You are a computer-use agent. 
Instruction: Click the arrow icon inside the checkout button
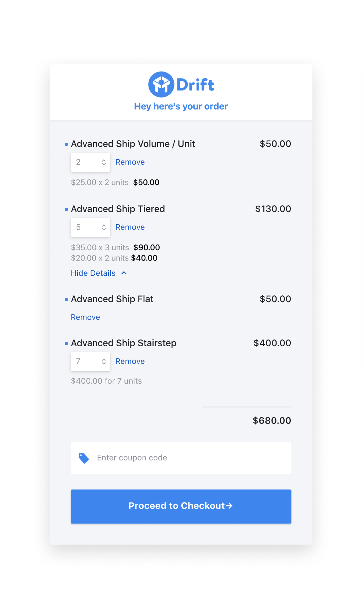tap(230, 506)
